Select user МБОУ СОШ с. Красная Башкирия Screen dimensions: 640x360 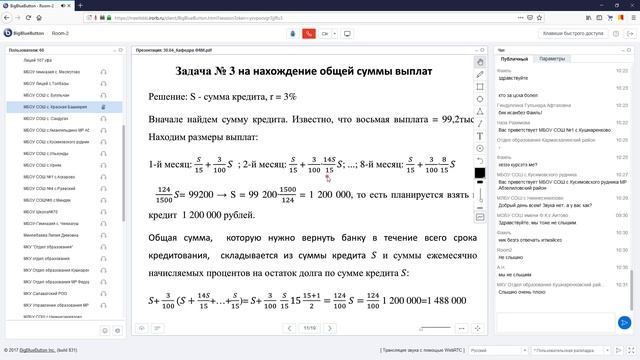coord(64,107)
